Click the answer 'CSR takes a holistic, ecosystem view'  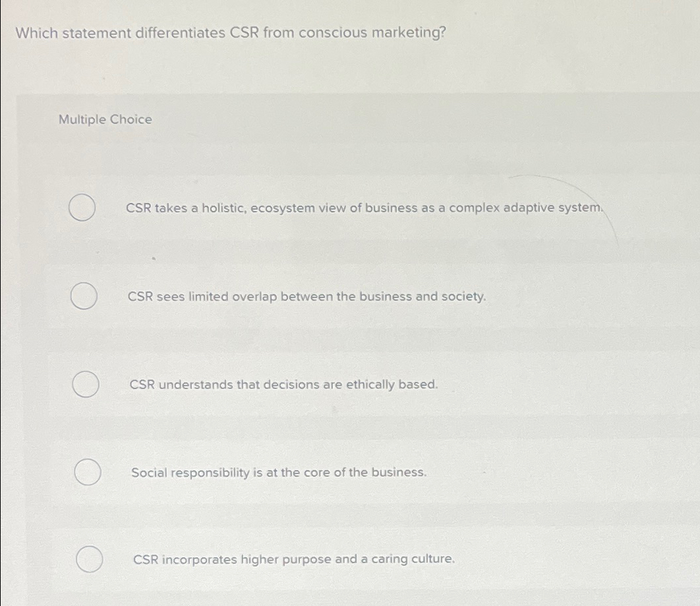tap(363, 208)
